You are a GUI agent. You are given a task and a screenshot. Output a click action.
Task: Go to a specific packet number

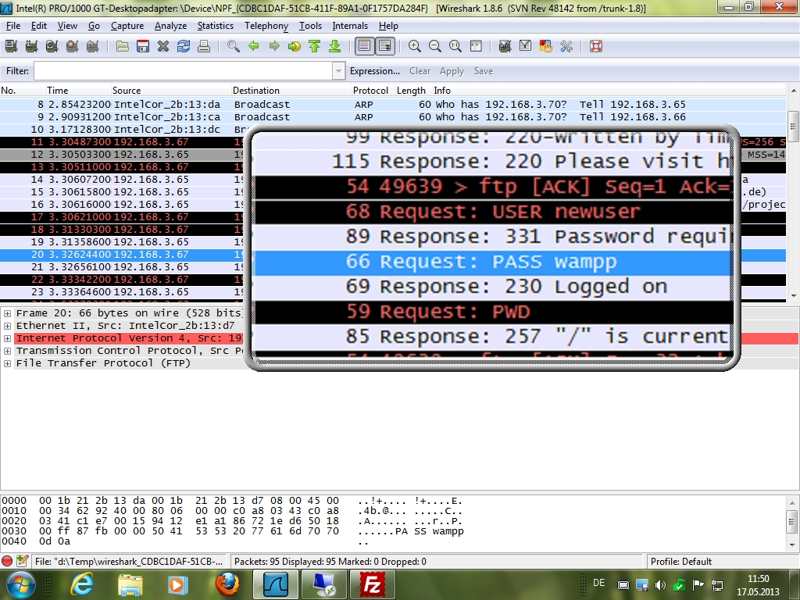point(294,47)
